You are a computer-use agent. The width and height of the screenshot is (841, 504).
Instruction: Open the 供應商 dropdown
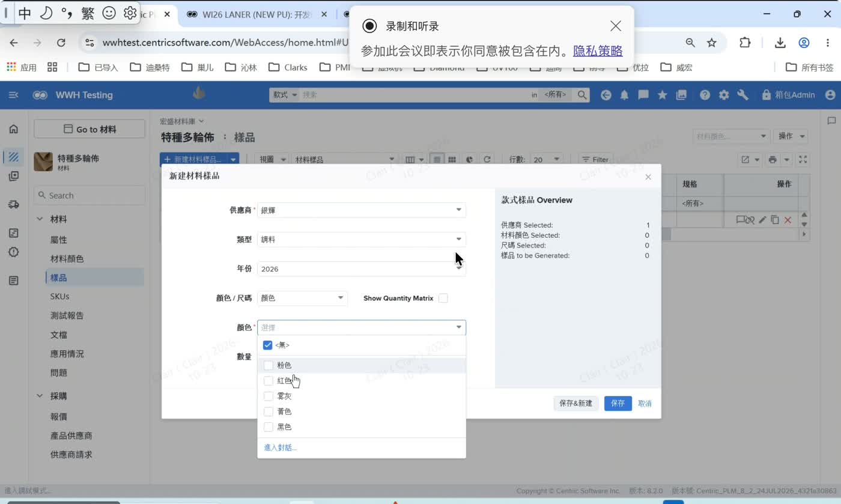[362, 210]
